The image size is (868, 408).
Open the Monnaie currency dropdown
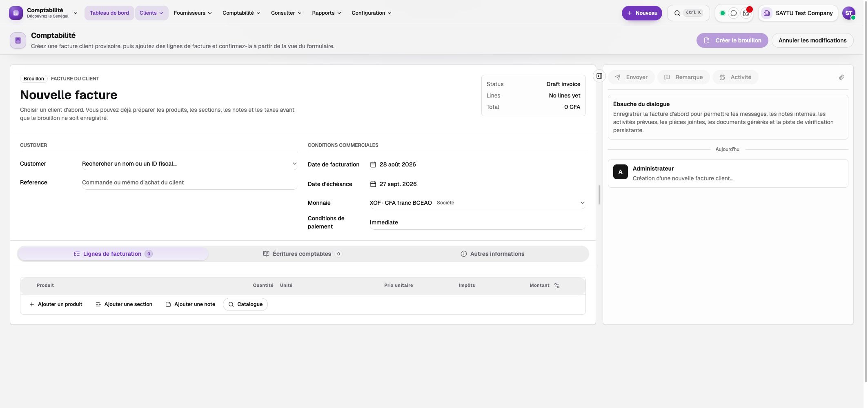click(477, 203)
